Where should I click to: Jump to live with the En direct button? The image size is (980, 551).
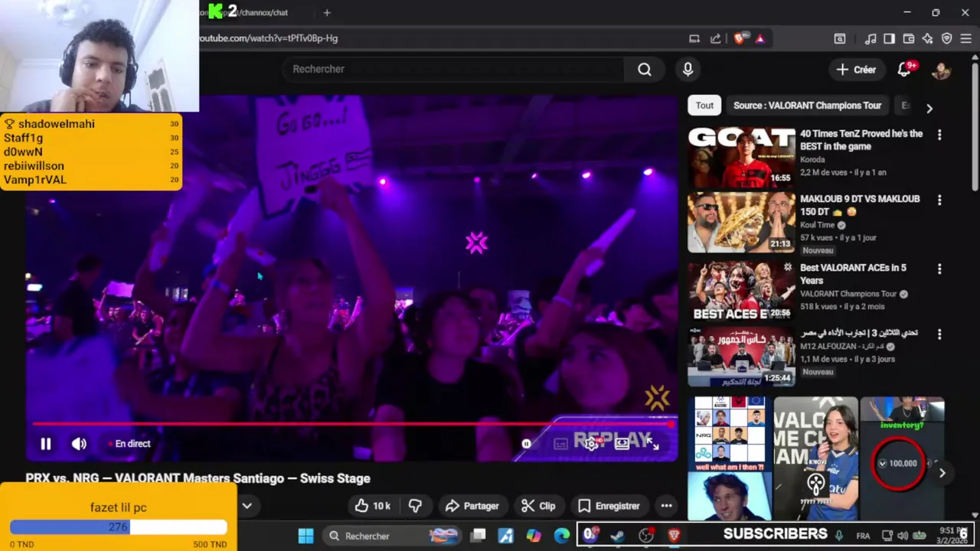pyautogui.click(x=129, y=444)
